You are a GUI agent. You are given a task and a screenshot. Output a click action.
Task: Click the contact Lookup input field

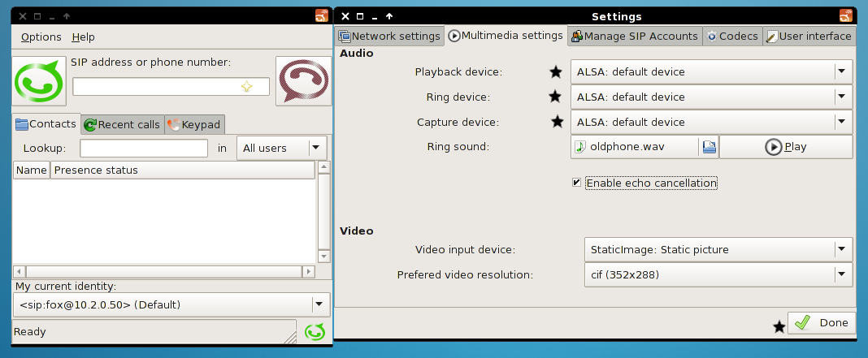(144, 148)
